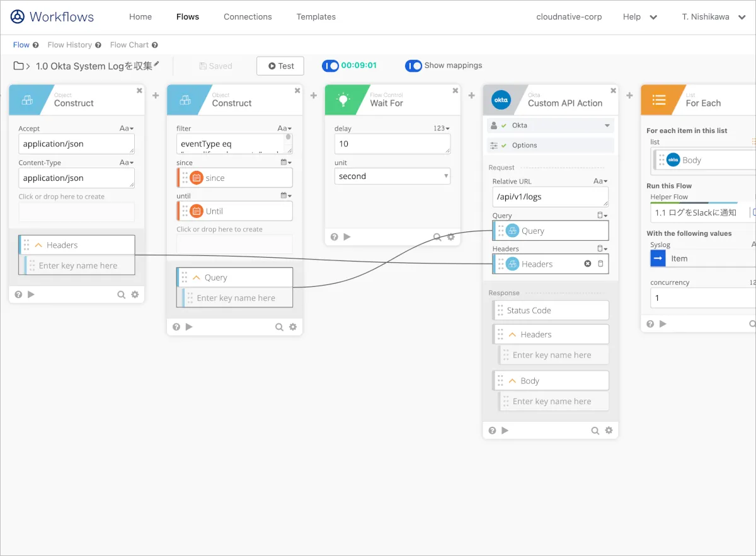
Task: Search in Custom API Action card
Action: [595, 431]
